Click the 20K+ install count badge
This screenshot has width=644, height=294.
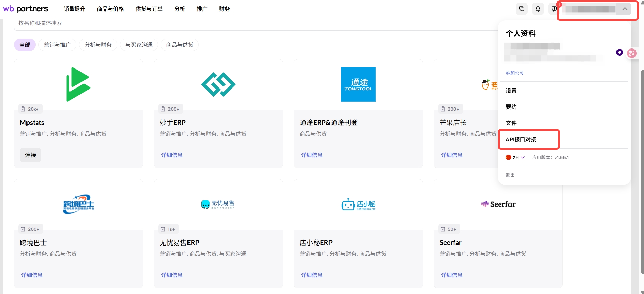pos(30,109)
